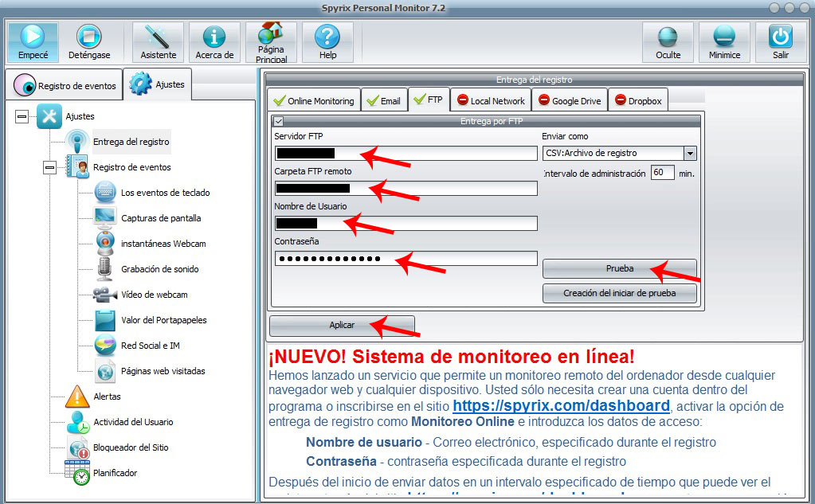Switch to Registro de eventos tab
This screenshot has width=815, height=504.
[65, 84]
